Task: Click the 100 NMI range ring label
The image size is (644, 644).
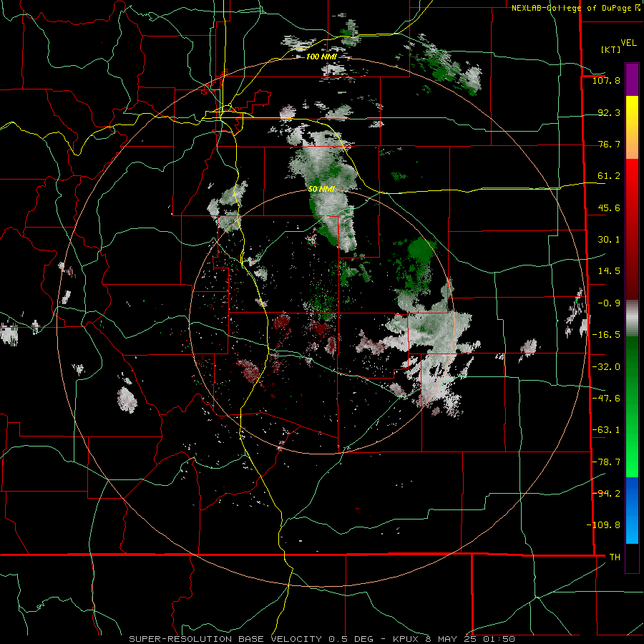Action: (x=321, y=57)
